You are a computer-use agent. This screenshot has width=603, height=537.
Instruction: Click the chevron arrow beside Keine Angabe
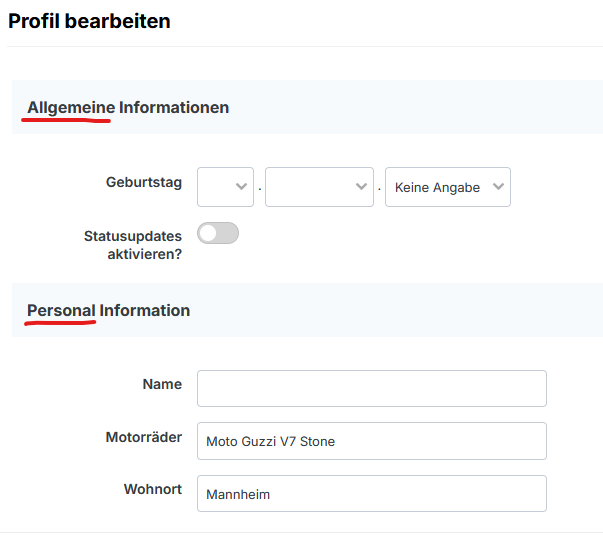point(498,187)
